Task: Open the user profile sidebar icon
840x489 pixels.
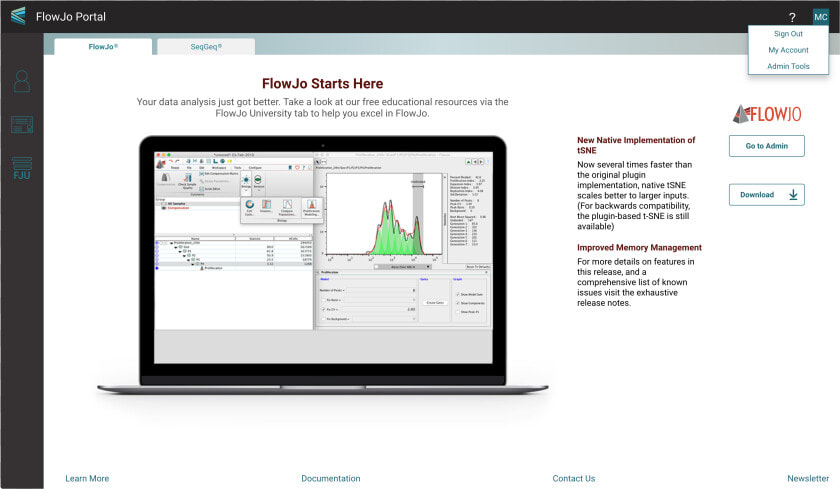Action: click(x=22, y=81)
